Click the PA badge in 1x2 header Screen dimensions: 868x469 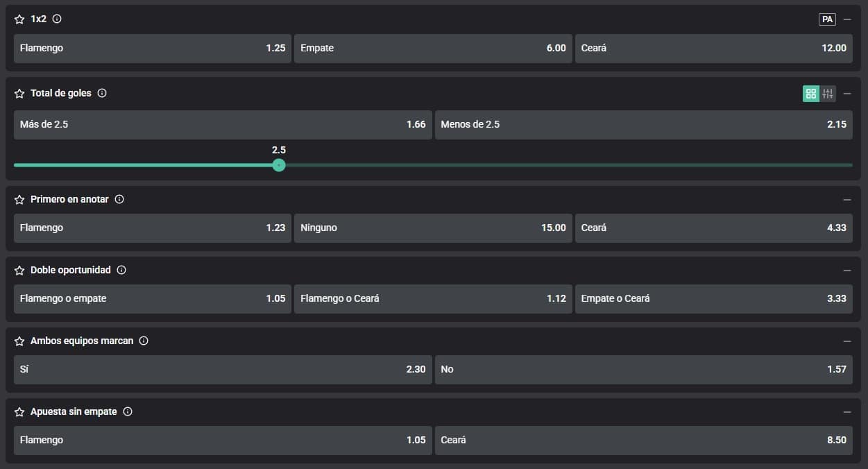[x=827, y=19]
